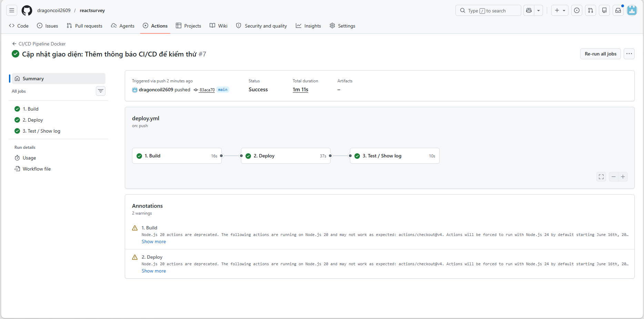Select the Actions tab

[x=155, y=26]
